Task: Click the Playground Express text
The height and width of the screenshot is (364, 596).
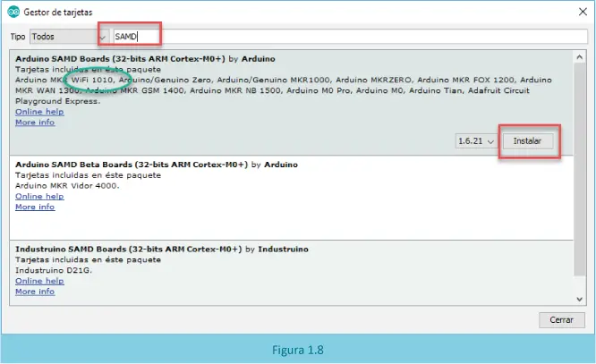Action: coord(58,101)
